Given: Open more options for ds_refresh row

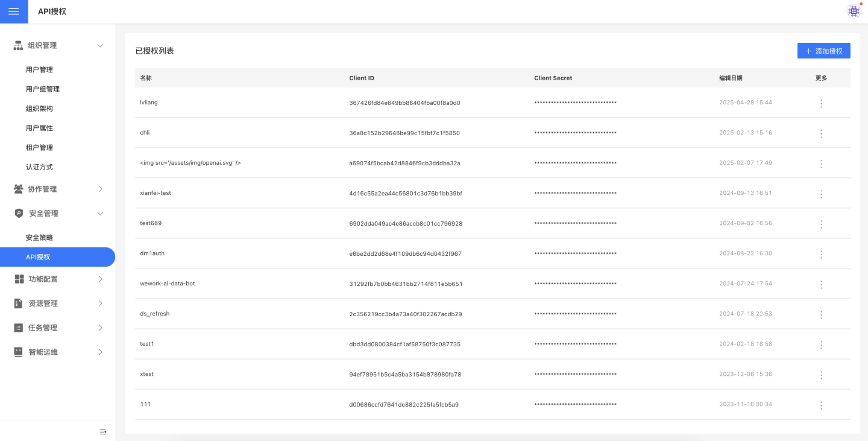Looking at the screenshot, I should (821, 314).
